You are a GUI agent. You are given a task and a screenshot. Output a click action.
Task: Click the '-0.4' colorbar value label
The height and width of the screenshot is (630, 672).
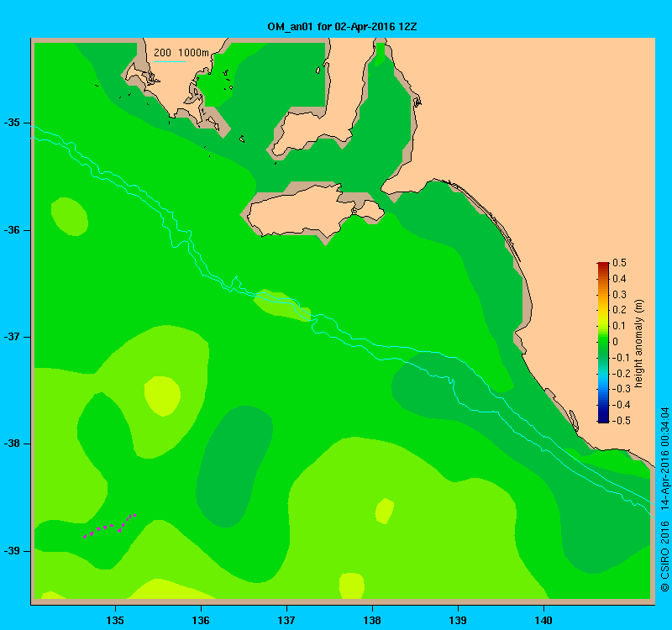click(620, 405)
